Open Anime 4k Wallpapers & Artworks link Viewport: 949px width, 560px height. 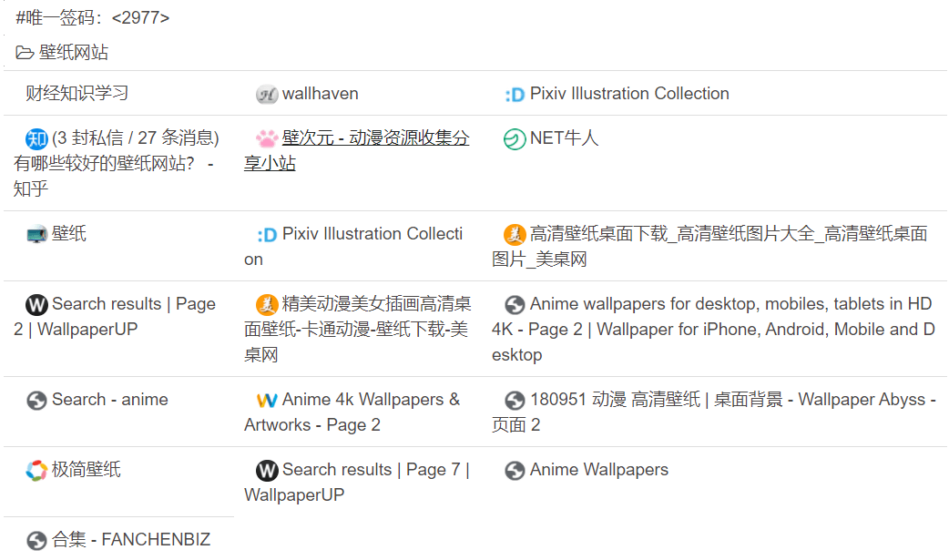[x=352, y=412]
